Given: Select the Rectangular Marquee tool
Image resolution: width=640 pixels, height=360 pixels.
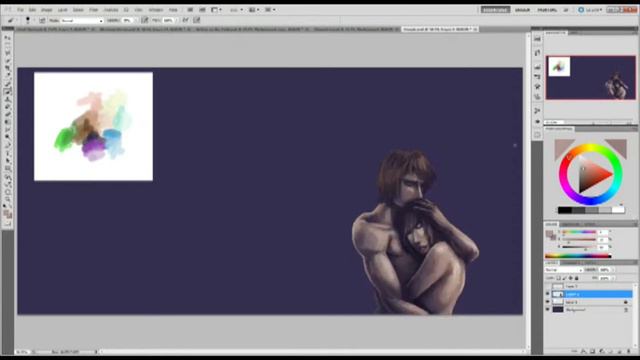Looking at the screenshot, I should pos(8,45).
